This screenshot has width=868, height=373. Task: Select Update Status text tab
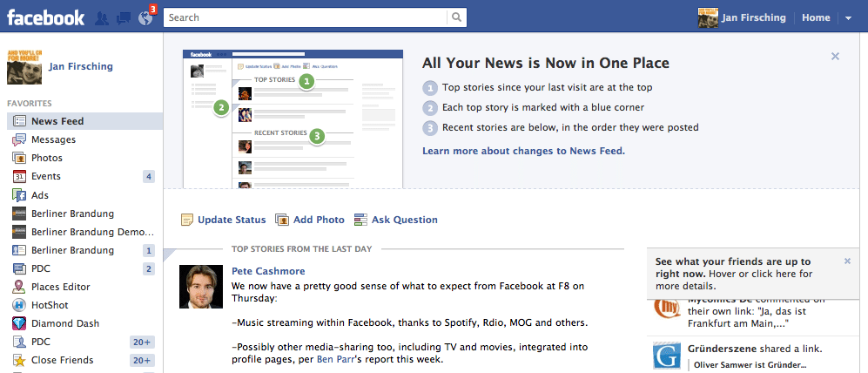tap(232, 220)
